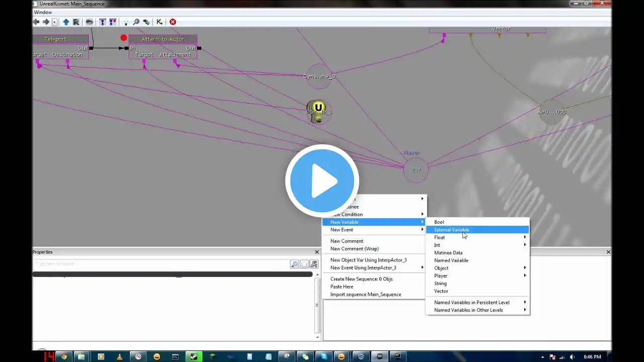Screen dimensions: 644x362
Task: Open VLC media player from taskbar
Action: (119, 357)
